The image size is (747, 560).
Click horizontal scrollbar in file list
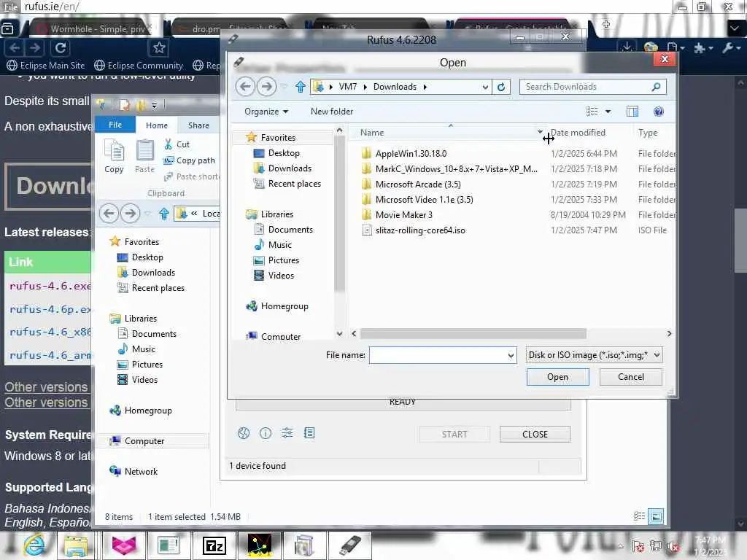coord(473,333)
